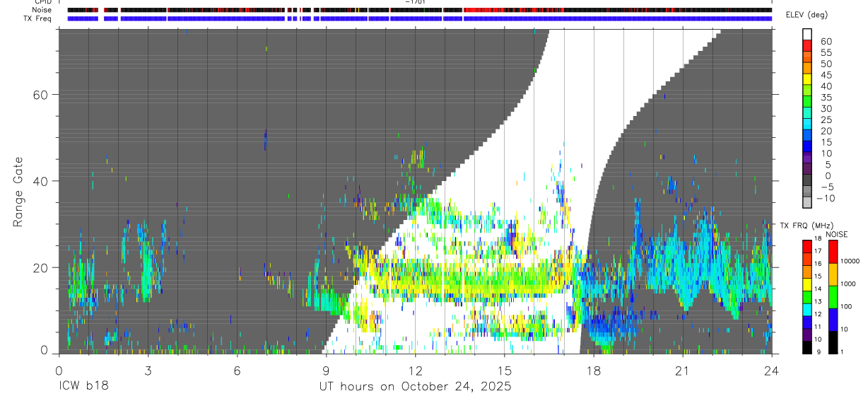
Task: Click the green NOISE swatch between 100 and 1000
Action: [833, 297]
